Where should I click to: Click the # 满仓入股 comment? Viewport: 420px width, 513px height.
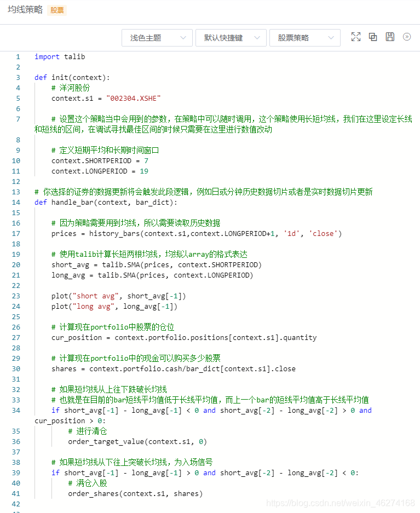click(x=88, y=483)
